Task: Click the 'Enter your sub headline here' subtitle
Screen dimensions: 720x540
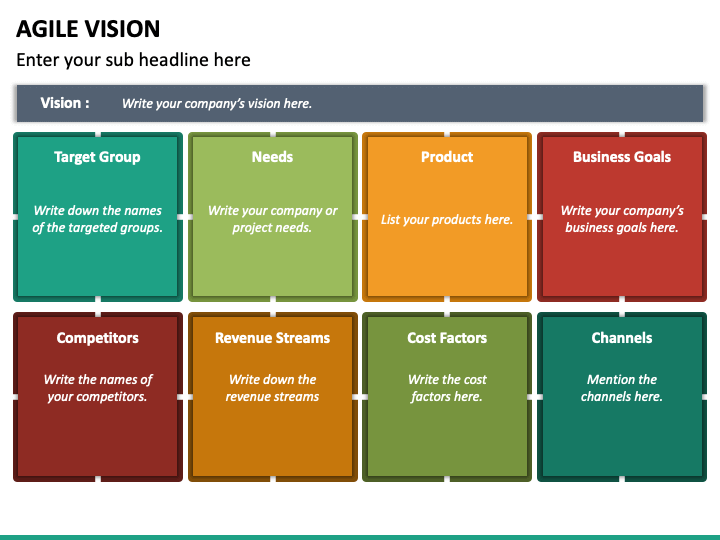Action: coord(133,60)
